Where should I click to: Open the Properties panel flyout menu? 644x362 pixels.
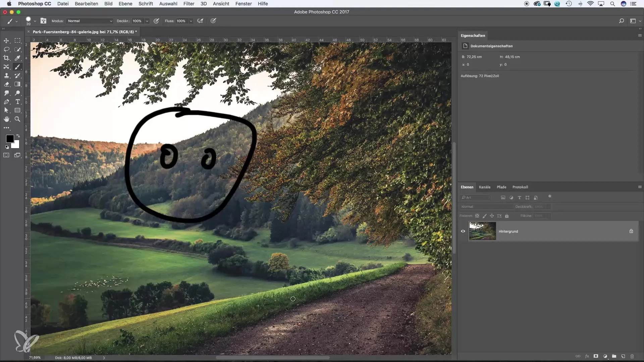(x=640, y=36)
